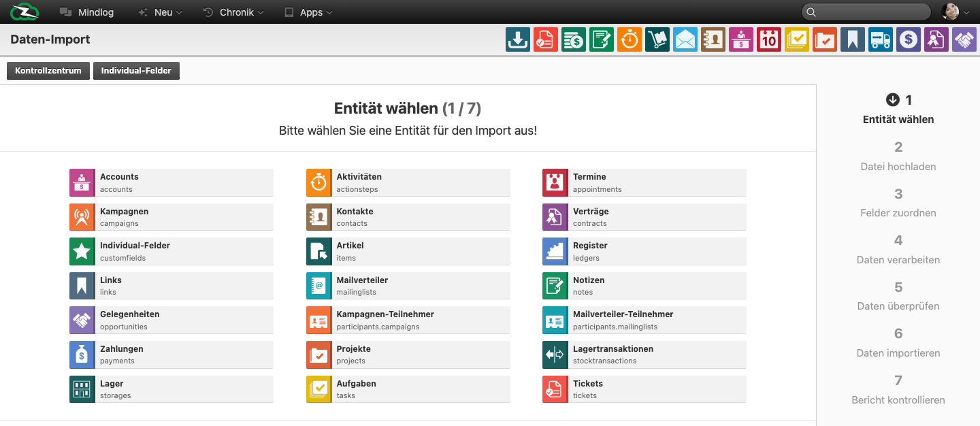This screenshot has height=426, width=980.
Task: Open step 4 Daten verarbeiten
Action: 898,249
